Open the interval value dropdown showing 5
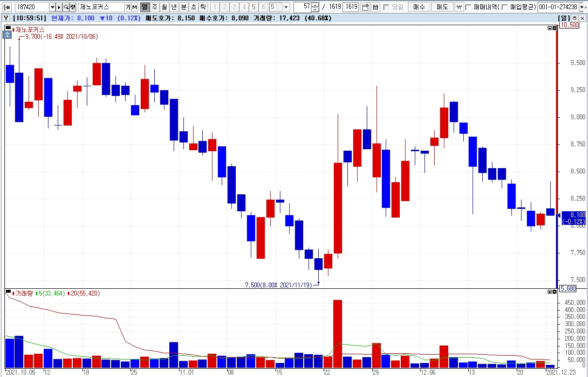 (285, 7)
